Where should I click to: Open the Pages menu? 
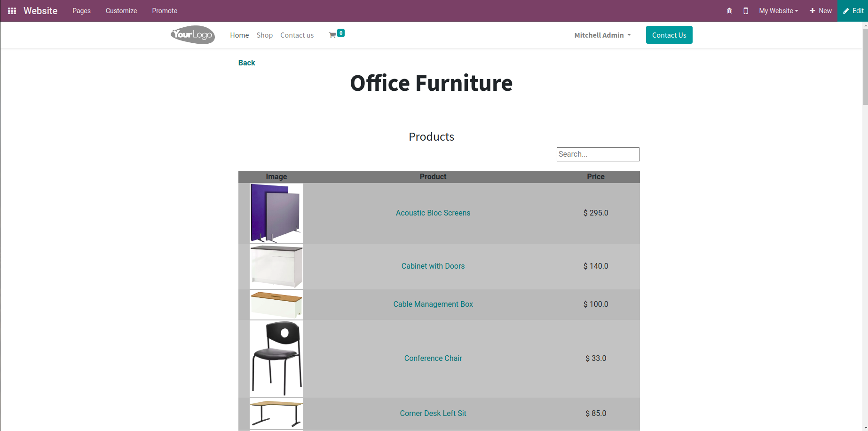[x=81, y=11]
